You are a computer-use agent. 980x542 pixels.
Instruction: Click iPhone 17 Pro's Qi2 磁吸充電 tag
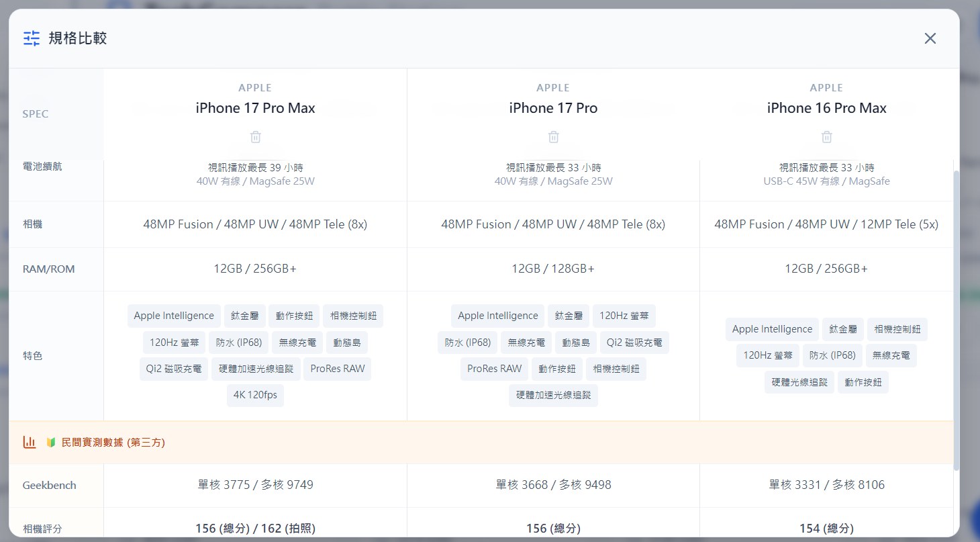[634, 343]
